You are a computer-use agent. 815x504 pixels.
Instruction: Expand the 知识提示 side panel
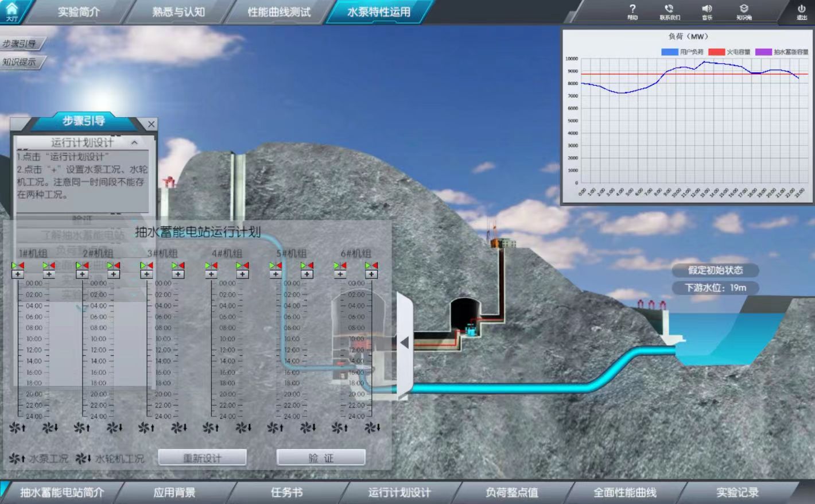pos(20,62)
